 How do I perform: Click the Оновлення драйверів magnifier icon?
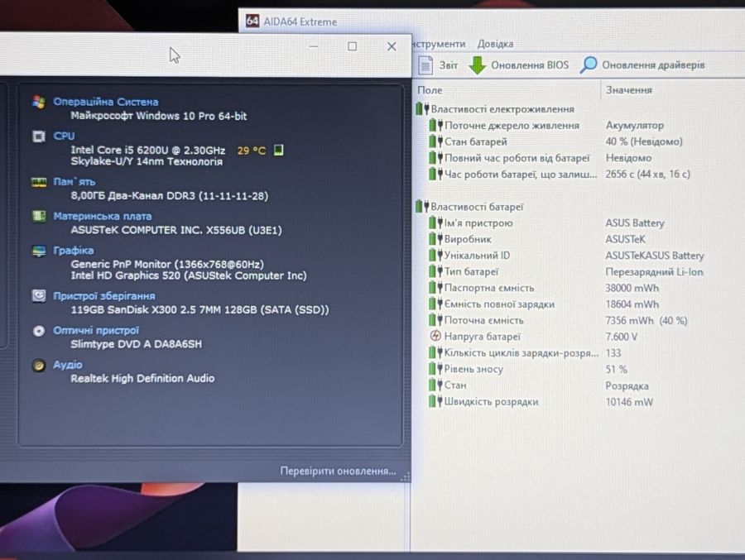(x=589, y=65)
